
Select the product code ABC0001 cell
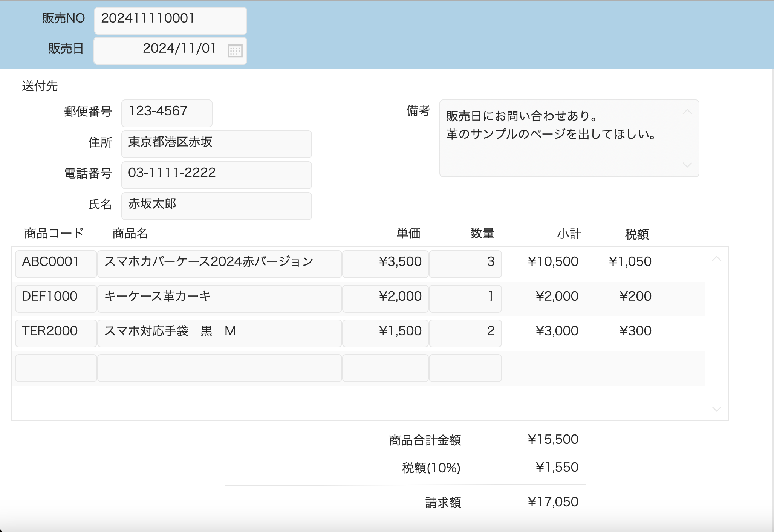point(55,263)
